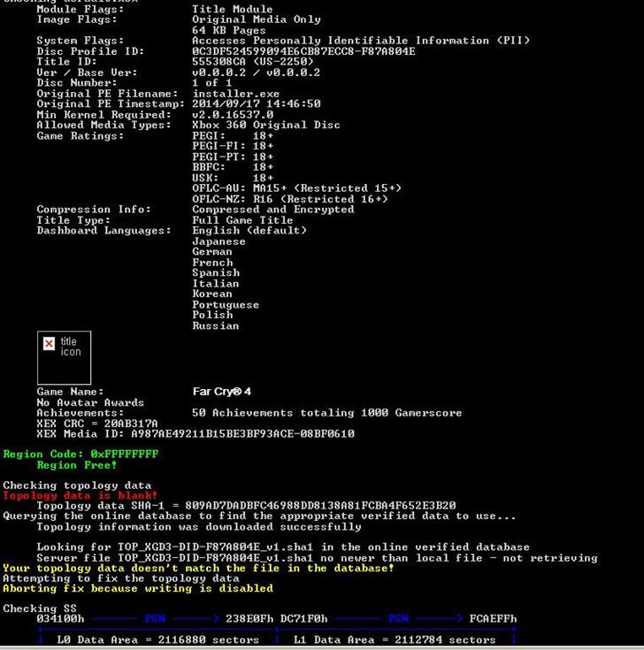
Task: Click the red X broken-image icon
Action: point(49,343)
